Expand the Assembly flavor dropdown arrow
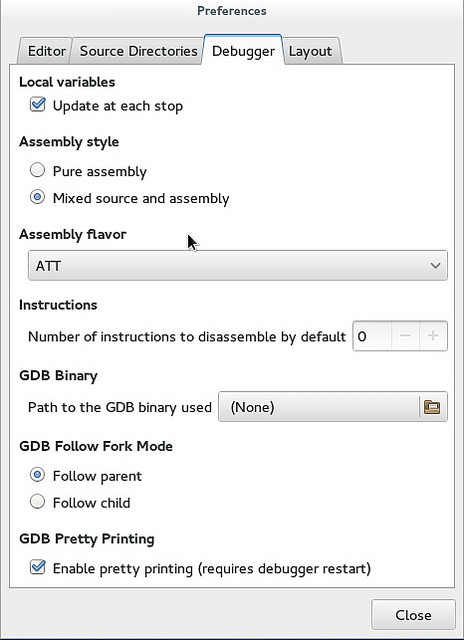The image size is (464, 640). tap(435, 266)
